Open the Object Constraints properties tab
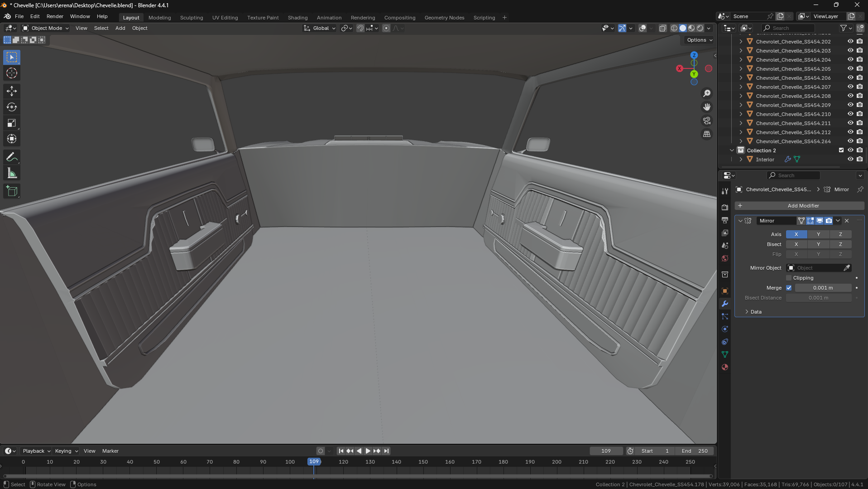 (x=725, y=342)
